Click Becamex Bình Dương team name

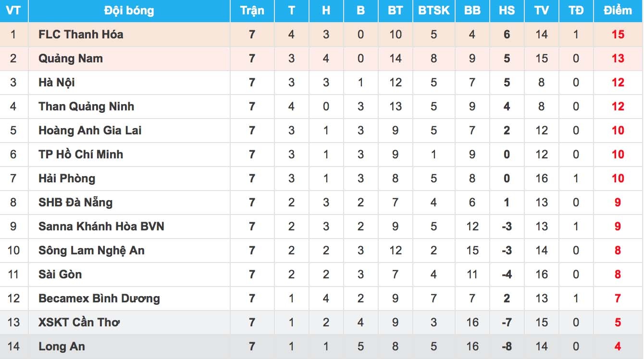[x=99, y=299]
